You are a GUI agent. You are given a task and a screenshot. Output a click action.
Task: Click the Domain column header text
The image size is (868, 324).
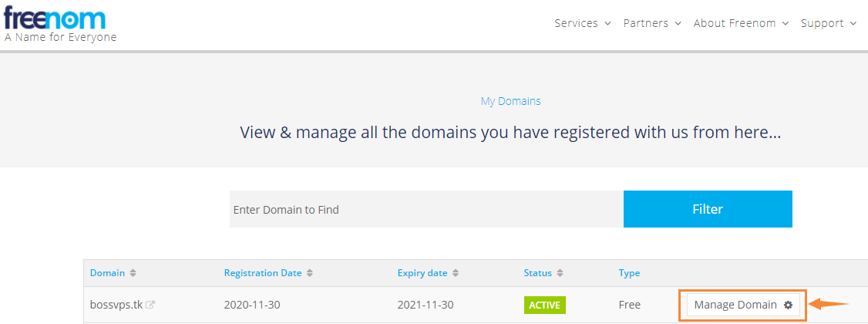[107, 273]
